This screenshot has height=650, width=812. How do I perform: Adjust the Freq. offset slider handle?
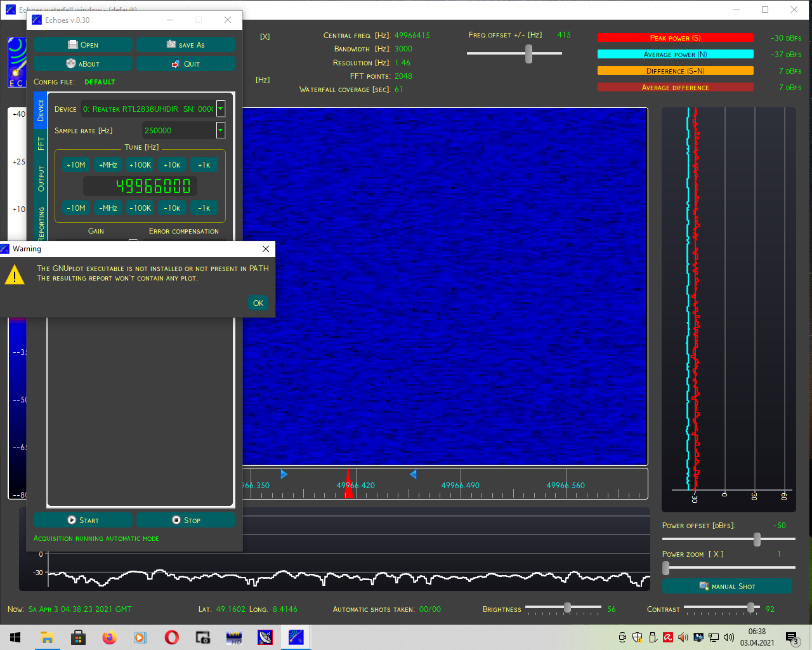point(528,53)
